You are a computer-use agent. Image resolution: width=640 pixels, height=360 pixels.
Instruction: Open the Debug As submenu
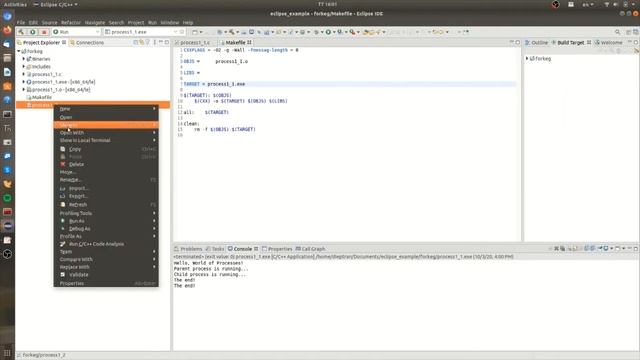[x=106, y=229]
